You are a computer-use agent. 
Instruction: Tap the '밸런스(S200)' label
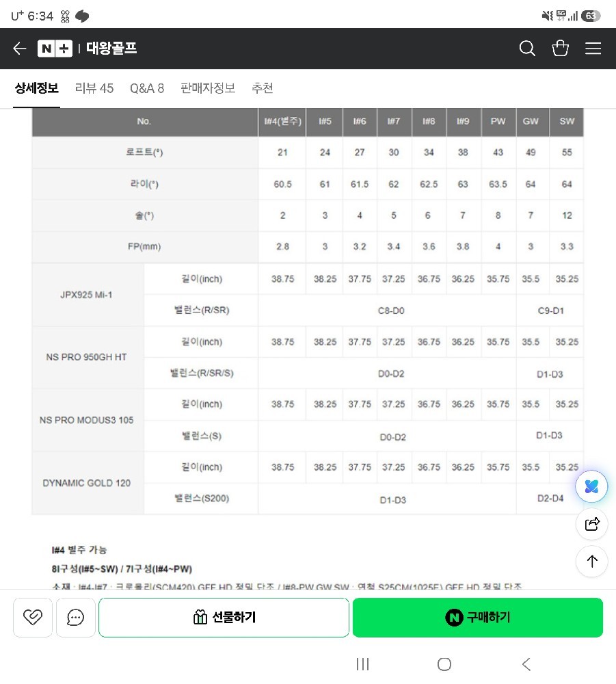[x=202, y=498]
